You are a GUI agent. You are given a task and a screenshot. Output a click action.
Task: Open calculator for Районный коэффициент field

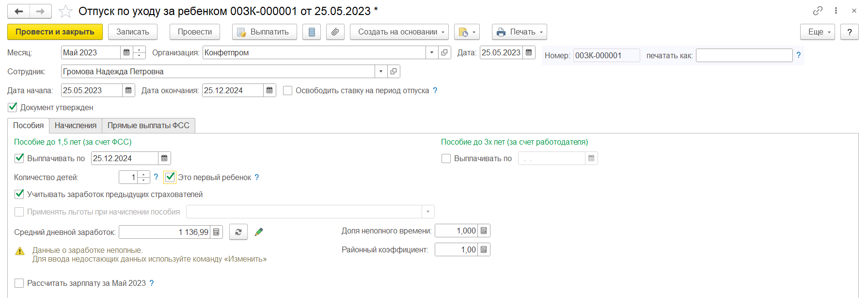(x=484, y=250)
